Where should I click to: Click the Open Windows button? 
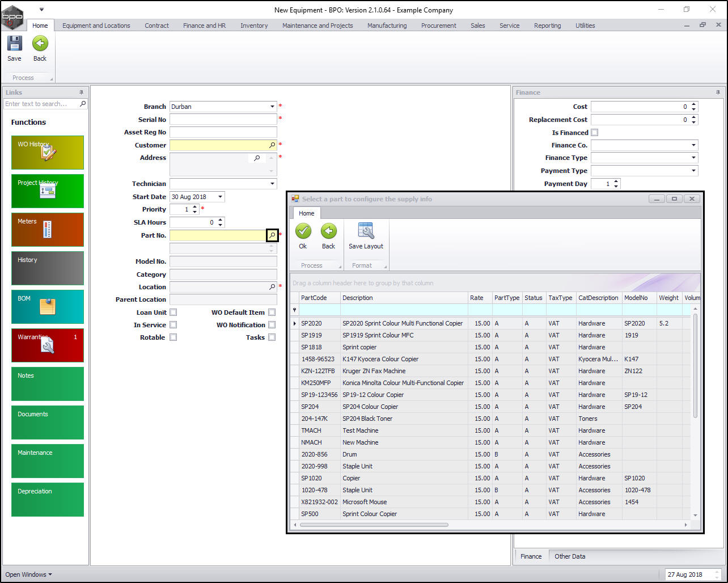pos(28,574)
